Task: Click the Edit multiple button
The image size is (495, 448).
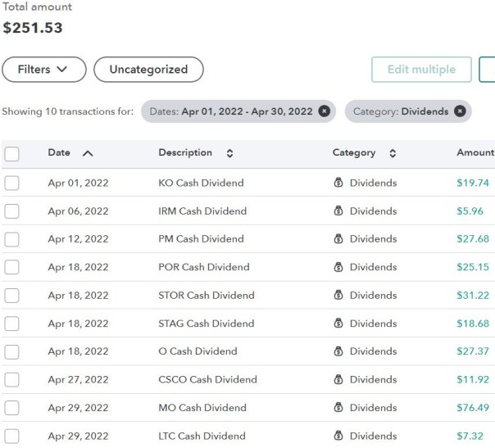Action: coord(421,70)
